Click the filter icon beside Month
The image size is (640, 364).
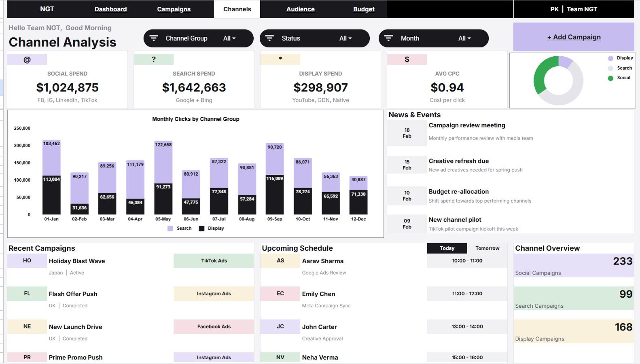(388, 38)
